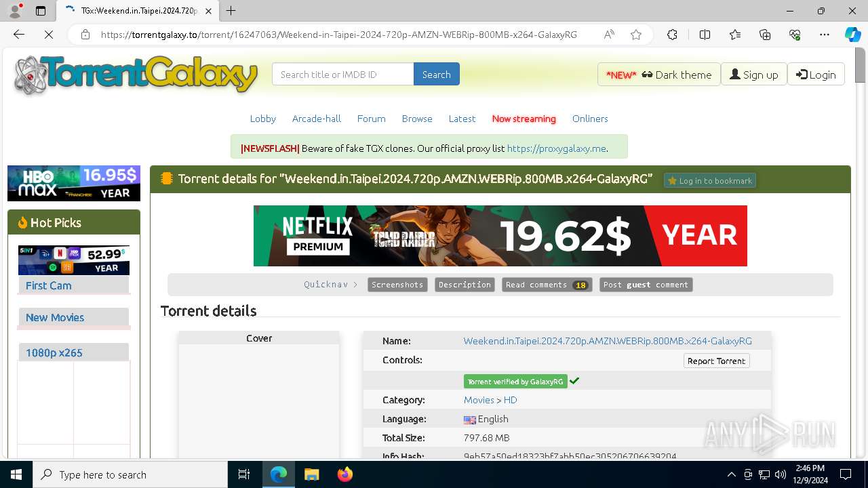The width and height of the screenshot is (868, 488).
Task: Open the Favorites list icon
Action: tap(735, 35)
